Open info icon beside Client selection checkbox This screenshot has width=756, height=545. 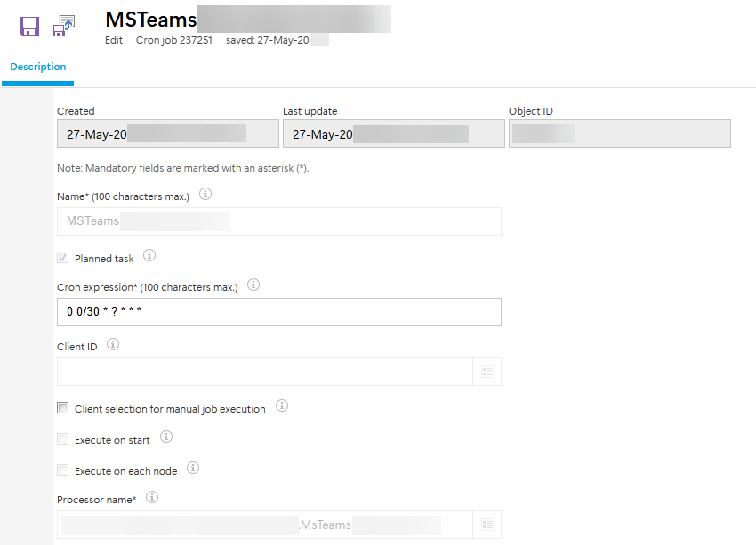coord(282,405)
